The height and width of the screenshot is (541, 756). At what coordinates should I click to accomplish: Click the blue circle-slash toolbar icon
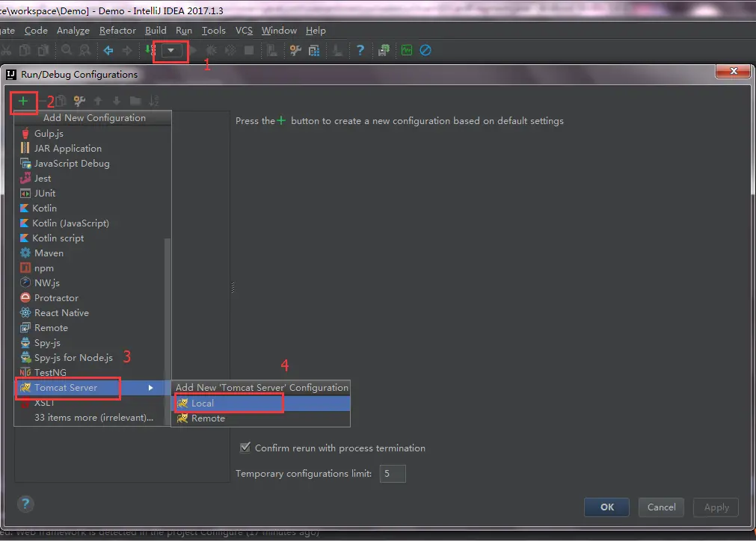[x=425, y=50]
